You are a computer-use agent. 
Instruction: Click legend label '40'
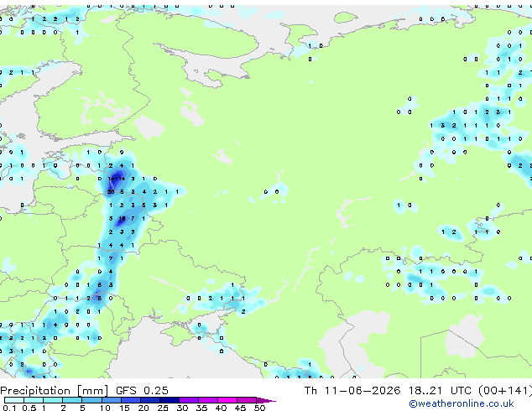coord(221,408)
